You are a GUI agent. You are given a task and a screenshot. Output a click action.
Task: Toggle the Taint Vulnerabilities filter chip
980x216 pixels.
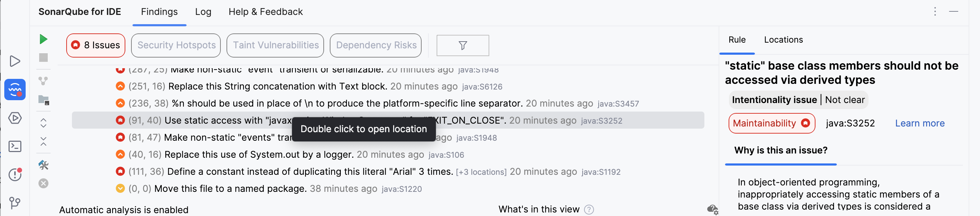pos(275,45)
